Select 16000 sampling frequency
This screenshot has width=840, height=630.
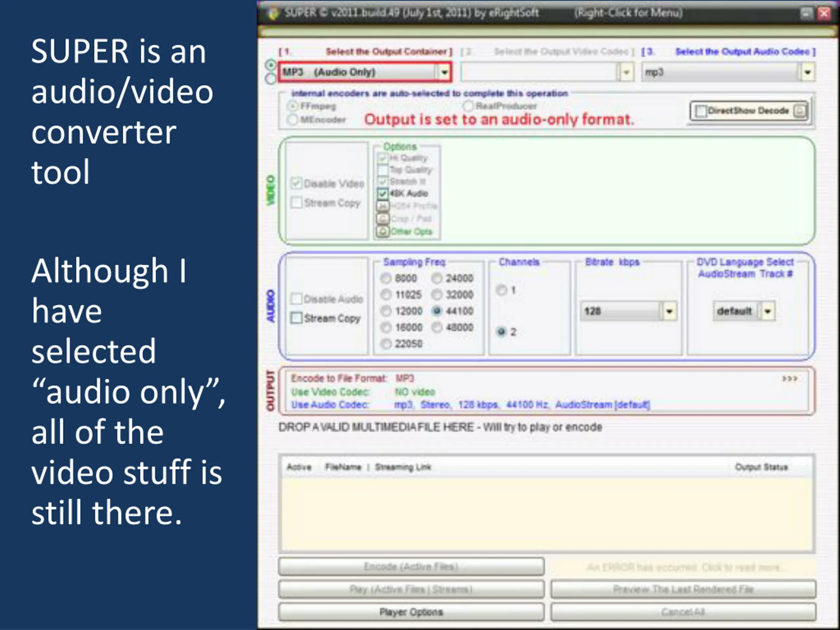click(x=386, y=327)
